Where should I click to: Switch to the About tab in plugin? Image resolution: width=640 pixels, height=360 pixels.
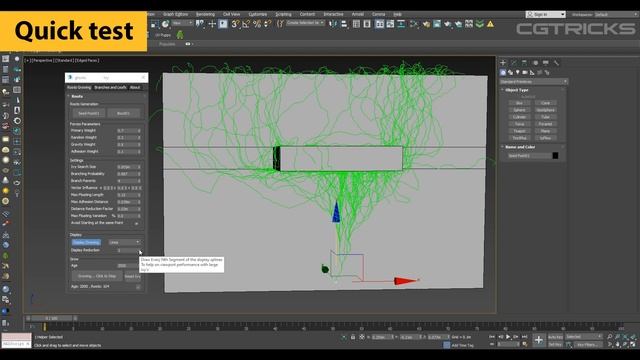135,88
